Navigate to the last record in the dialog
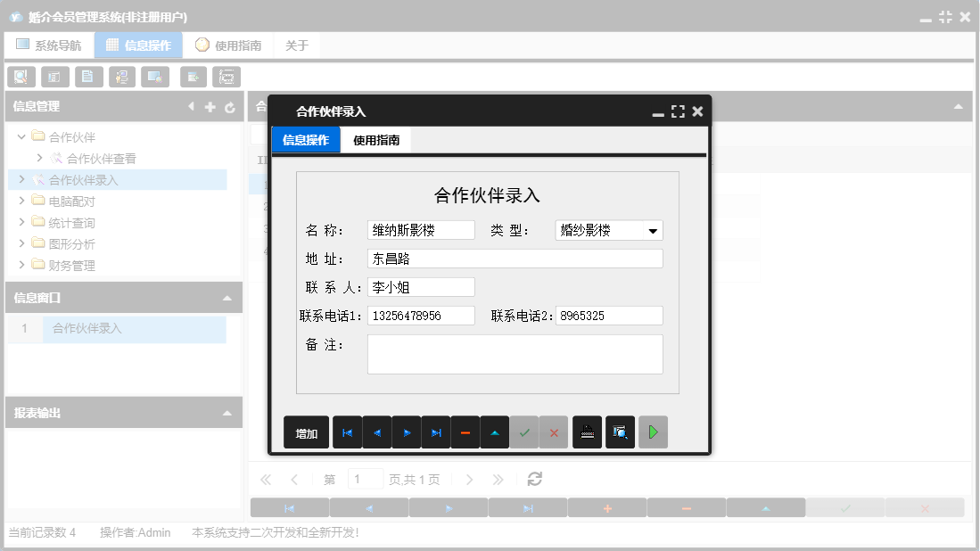 click(436, 432)
